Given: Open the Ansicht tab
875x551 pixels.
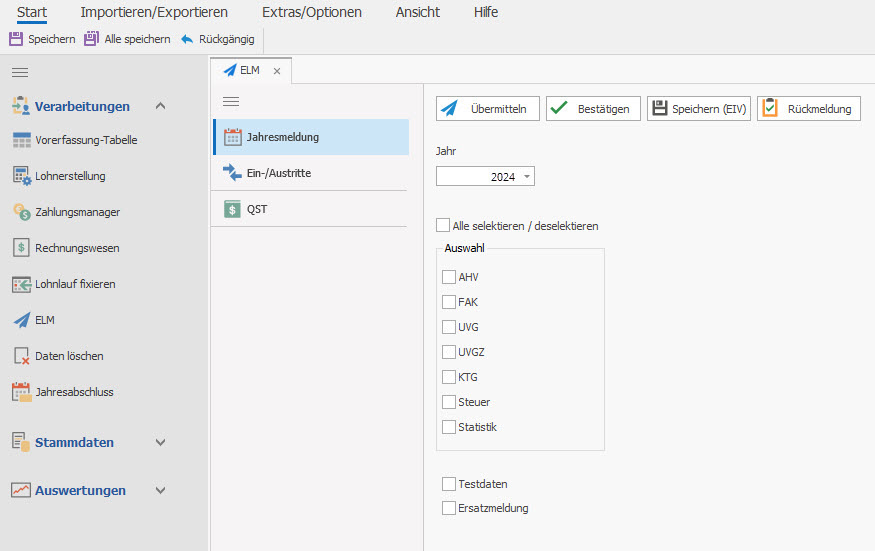Looking at the screenshot, I should (x=418, y=12).
